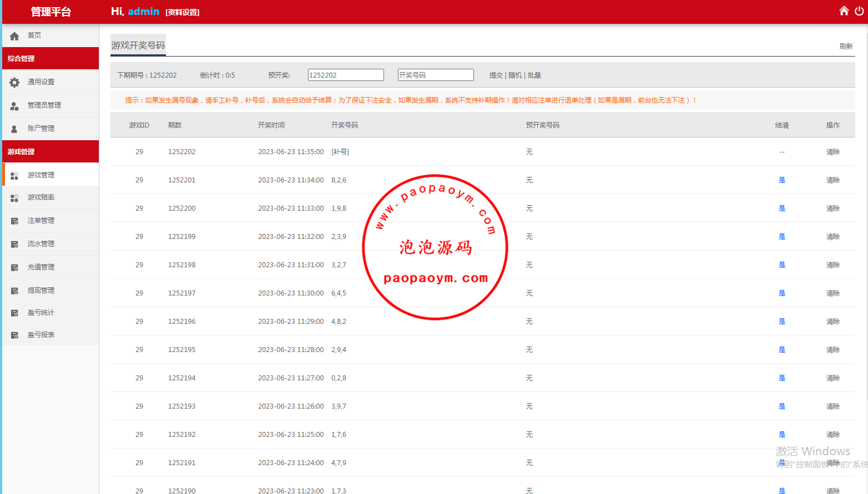The image size is (868, 494).
Task: Click the 管理员管理 user icon
Action: 14,105
